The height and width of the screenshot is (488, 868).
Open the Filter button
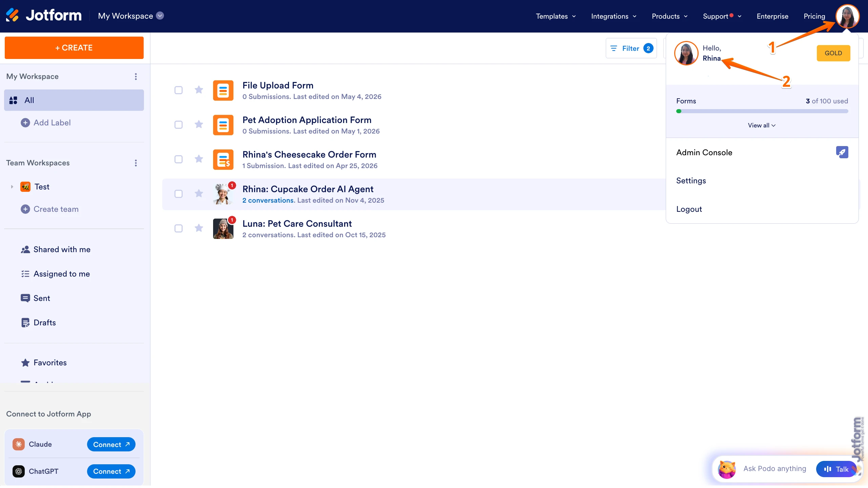click(631, 48)
